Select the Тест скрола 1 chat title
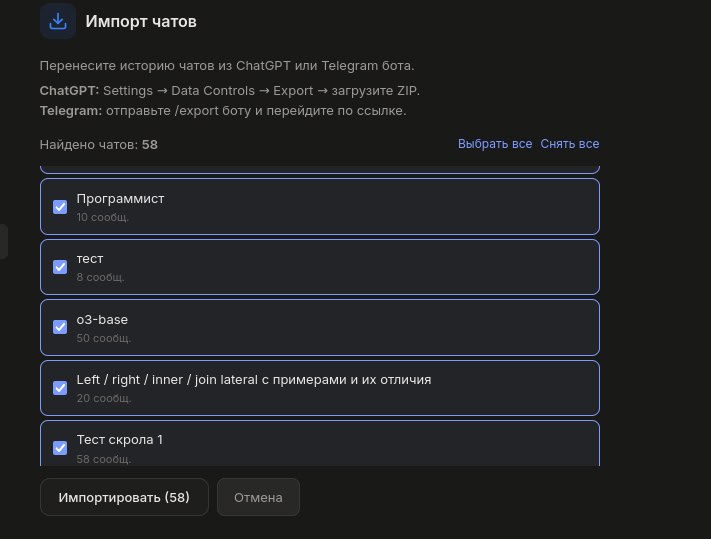711x539 pixels. click(119, 440)
